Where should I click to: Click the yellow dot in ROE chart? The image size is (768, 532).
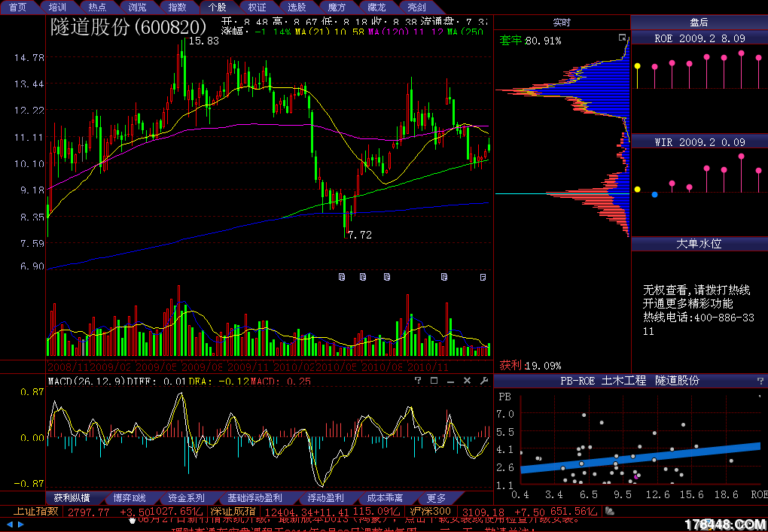(638, 66)
